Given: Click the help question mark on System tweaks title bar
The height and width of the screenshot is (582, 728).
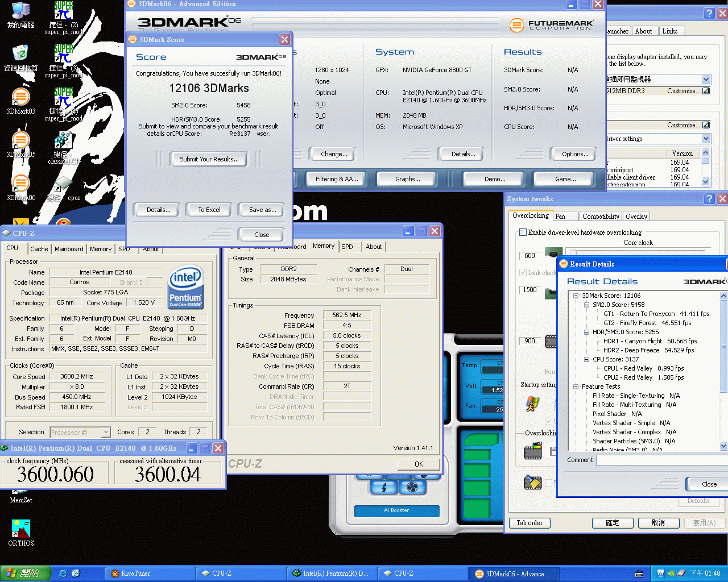Looking at the screenshot, I should coord(709,198).
